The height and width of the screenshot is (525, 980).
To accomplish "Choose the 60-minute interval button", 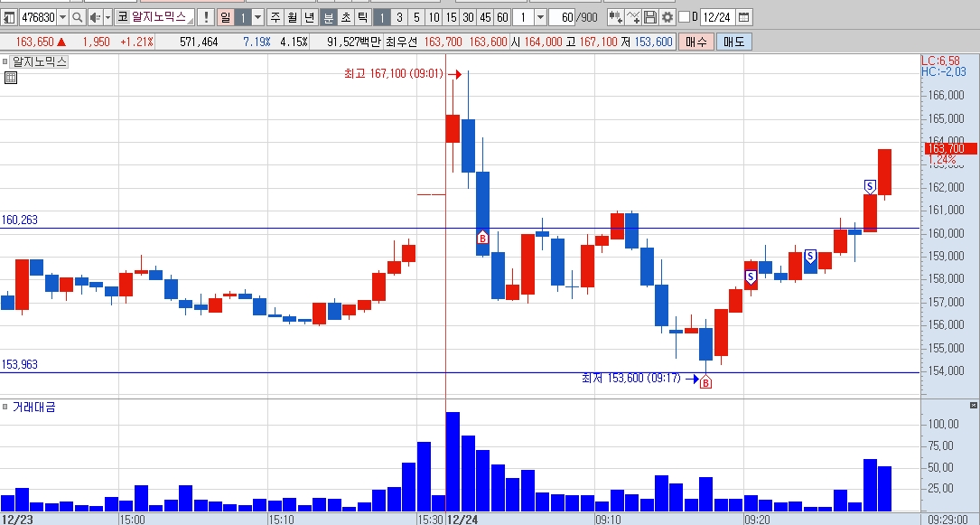I will (502, 17).
